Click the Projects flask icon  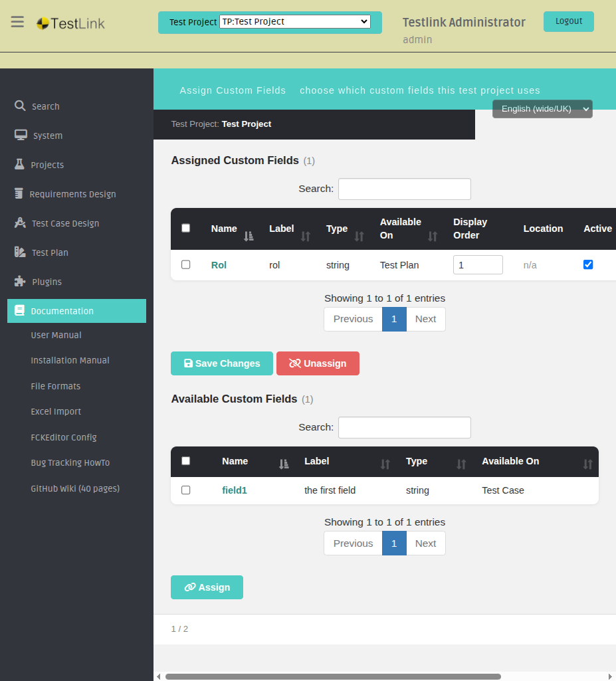(19, 164)
